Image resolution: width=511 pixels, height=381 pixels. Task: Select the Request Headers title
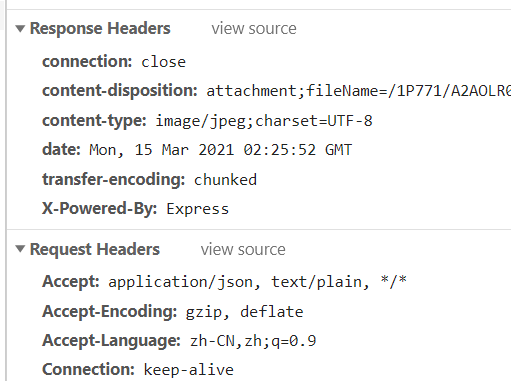95,249
